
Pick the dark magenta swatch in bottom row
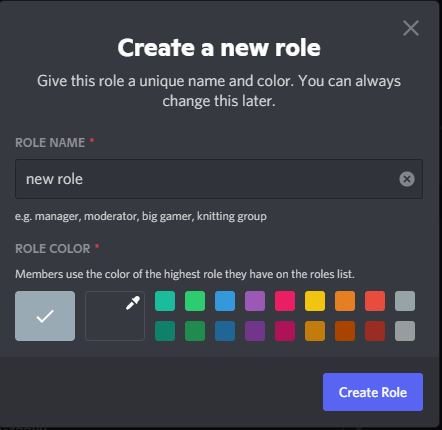(x=285, y=331)
